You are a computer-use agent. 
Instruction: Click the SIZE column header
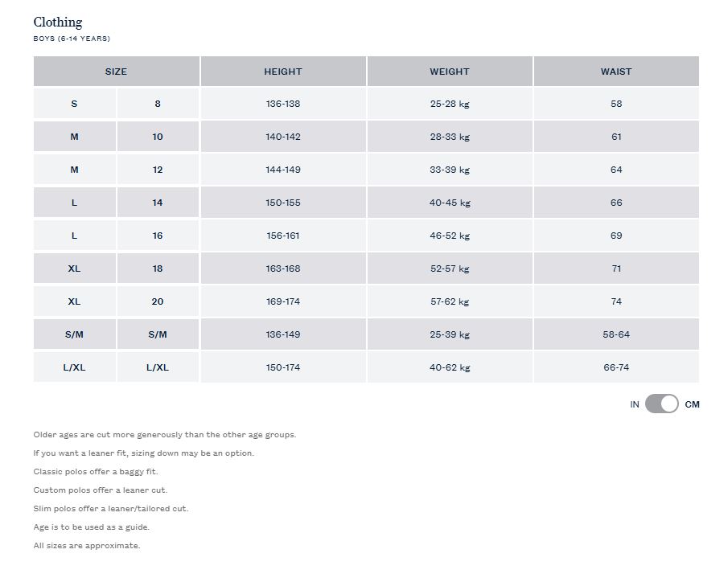click(116, 72)
